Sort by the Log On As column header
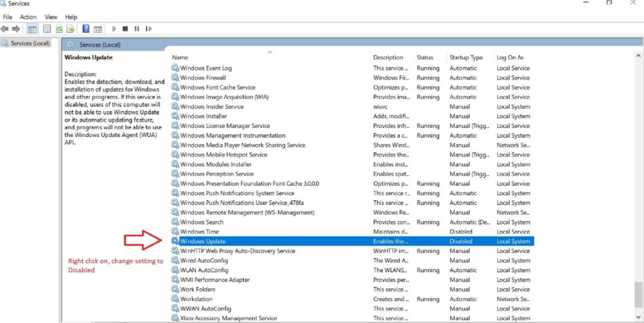644x323 pixels. click(x=510, y=57)
